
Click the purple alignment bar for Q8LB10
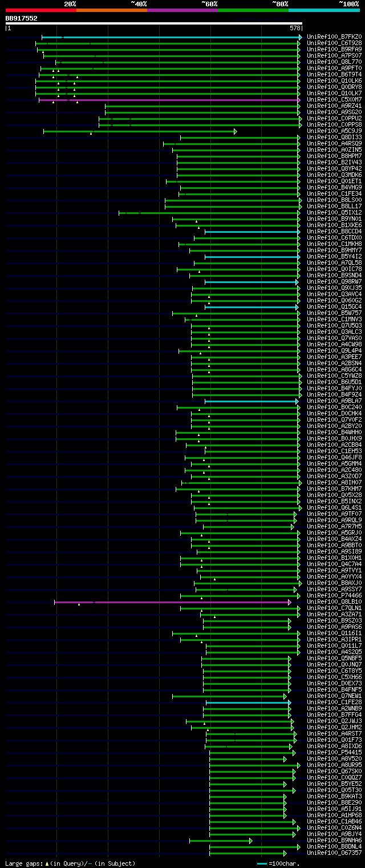(173, 601)
